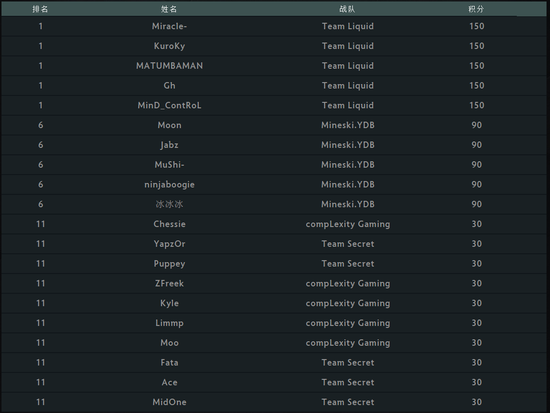Select the 冰冰冰 player entry

click(169, 204)
